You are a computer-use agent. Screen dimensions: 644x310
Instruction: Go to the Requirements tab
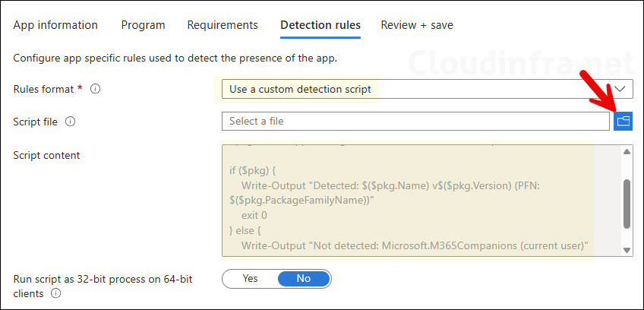pyautogui.click(x=223, y=25)
